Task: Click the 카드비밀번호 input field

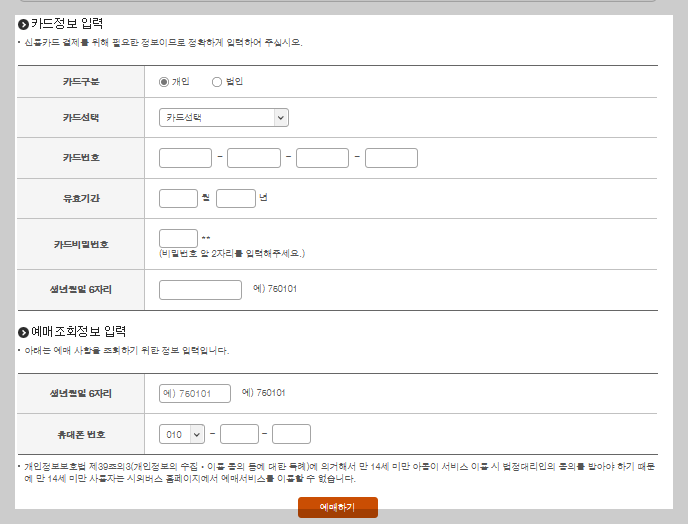Action: tap(179, 238)
